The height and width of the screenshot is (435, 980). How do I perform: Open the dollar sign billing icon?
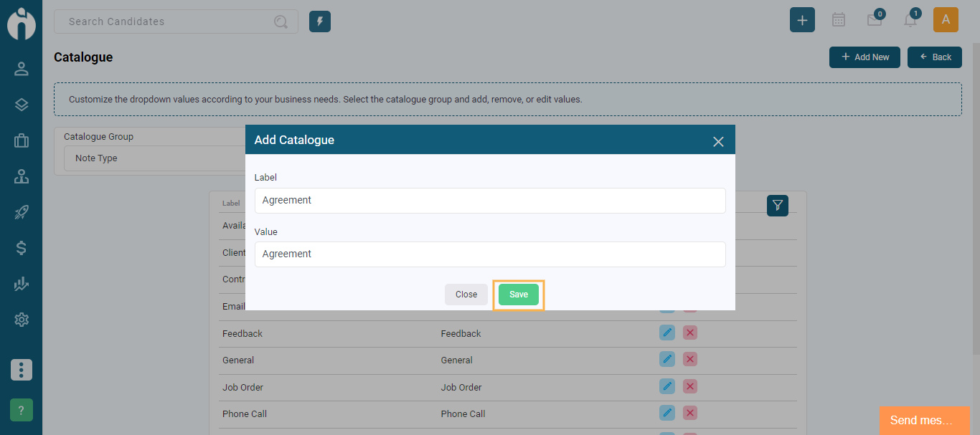click(x=22, y=248)
